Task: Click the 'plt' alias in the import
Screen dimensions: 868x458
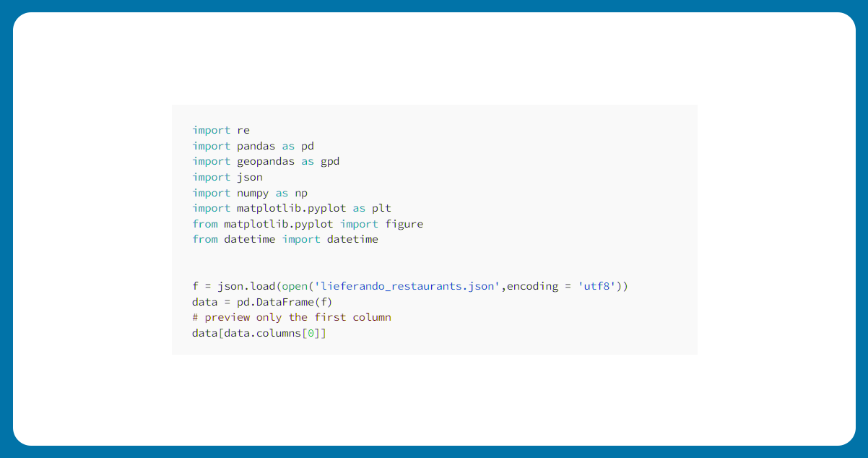Action: 381,208
